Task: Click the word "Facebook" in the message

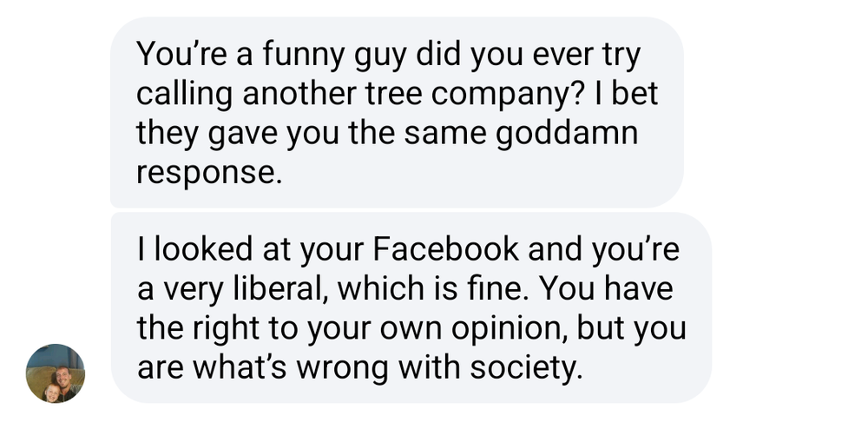Action: coord(445,249)
